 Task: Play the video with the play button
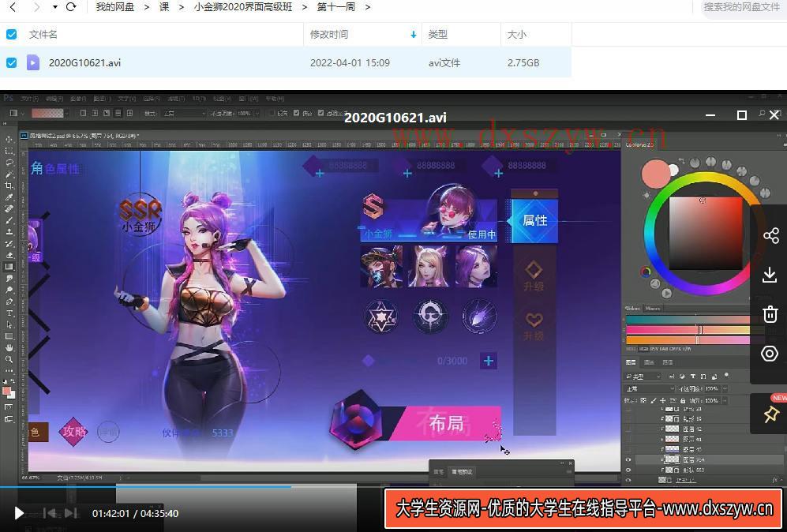[19, 513]
